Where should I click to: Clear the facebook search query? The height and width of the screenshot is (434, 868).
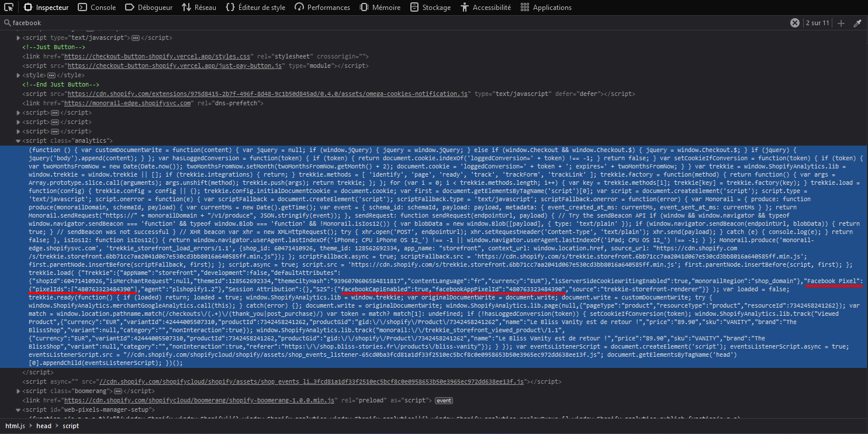795,23
